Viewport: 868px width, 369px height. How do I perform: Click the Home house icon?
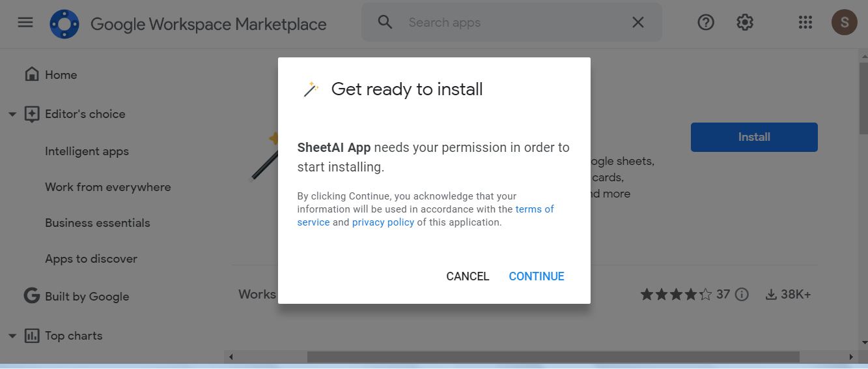tap(31, 74)
